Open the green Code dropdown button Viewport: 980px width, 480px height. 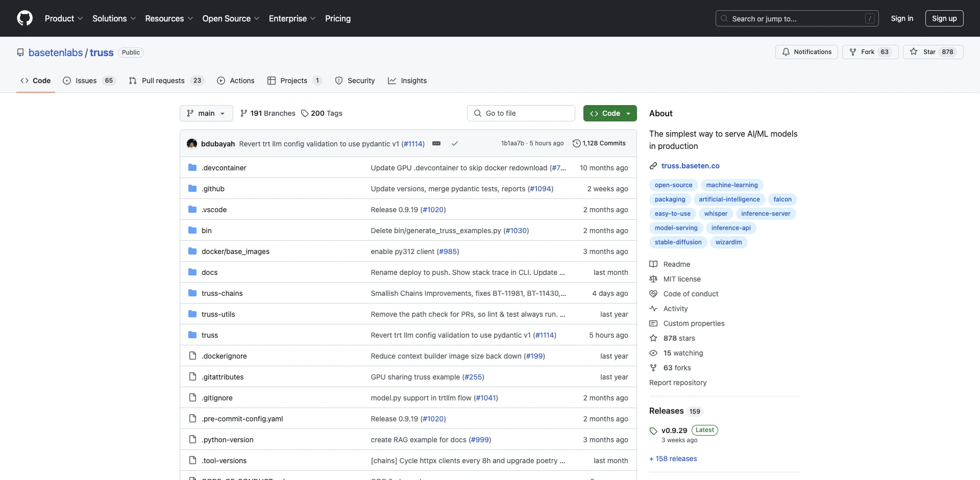610,113
